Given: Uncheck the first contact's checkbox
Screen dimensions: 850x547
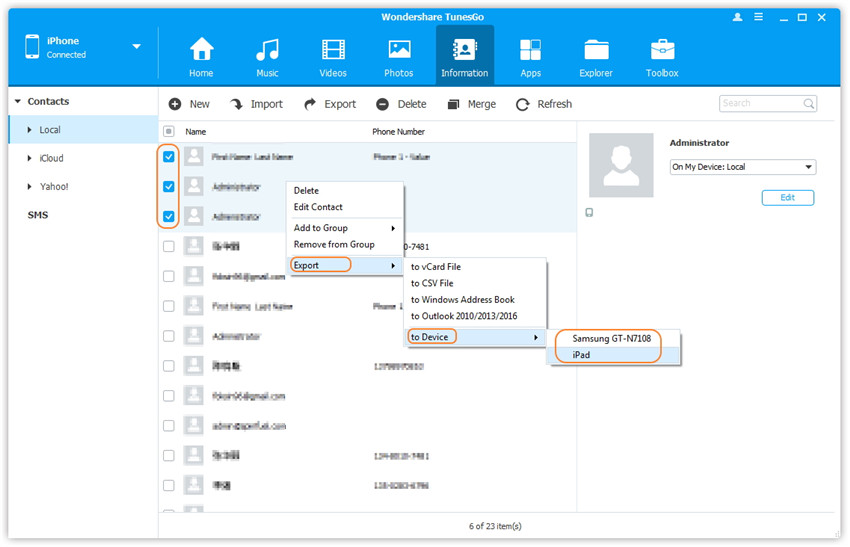Looking at the screenshot, I should (169, 157).
